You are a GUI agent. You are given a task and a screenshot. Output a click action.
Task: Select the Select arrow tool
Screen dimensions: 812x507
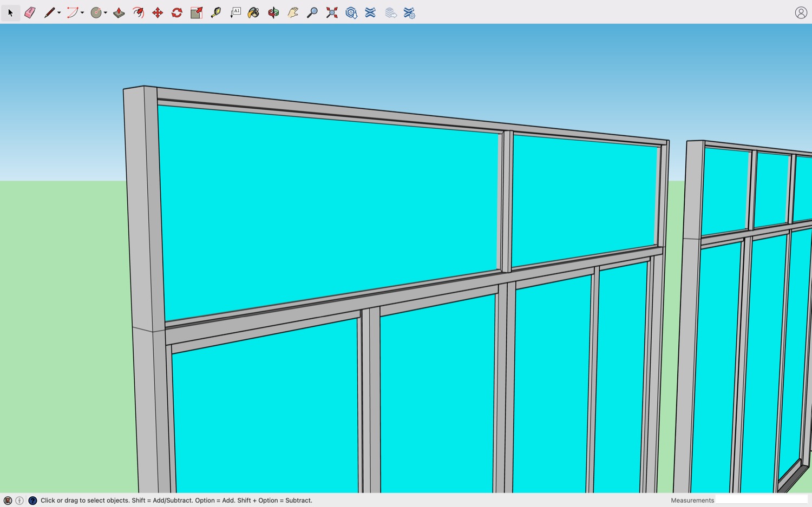(10, 12)
